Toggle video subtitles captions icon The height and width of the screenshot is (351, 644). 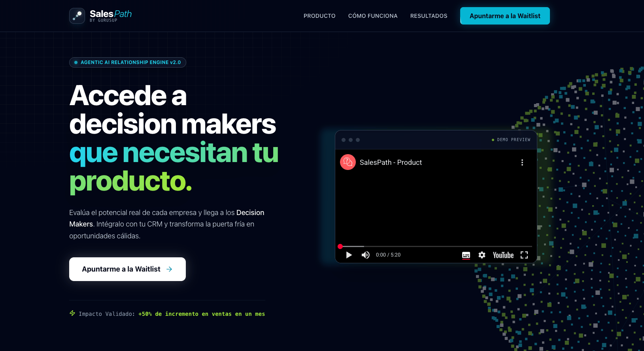466,255
